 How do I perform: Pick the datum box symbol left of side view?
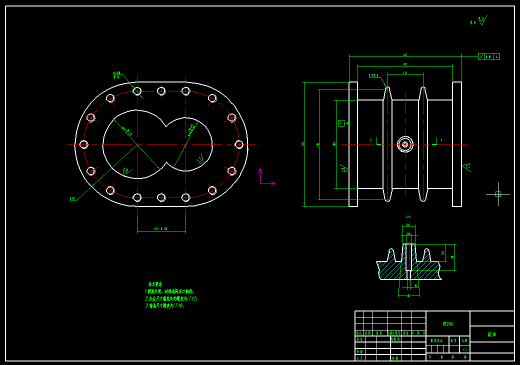[x=341, y=123]
